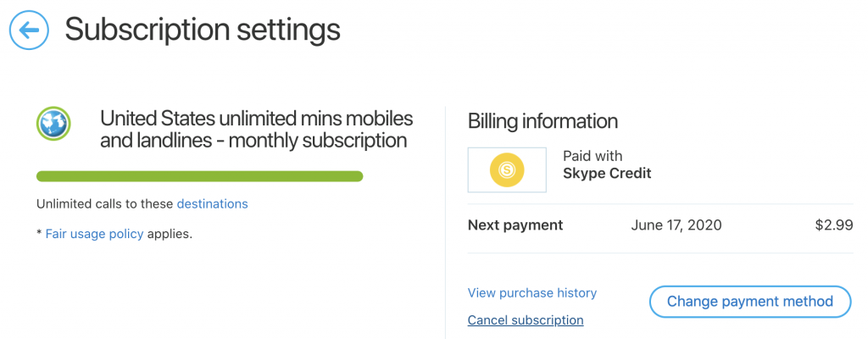Click the $2.99 payment amount
This screenshot has width=868, height=339.
click(834, 225)
